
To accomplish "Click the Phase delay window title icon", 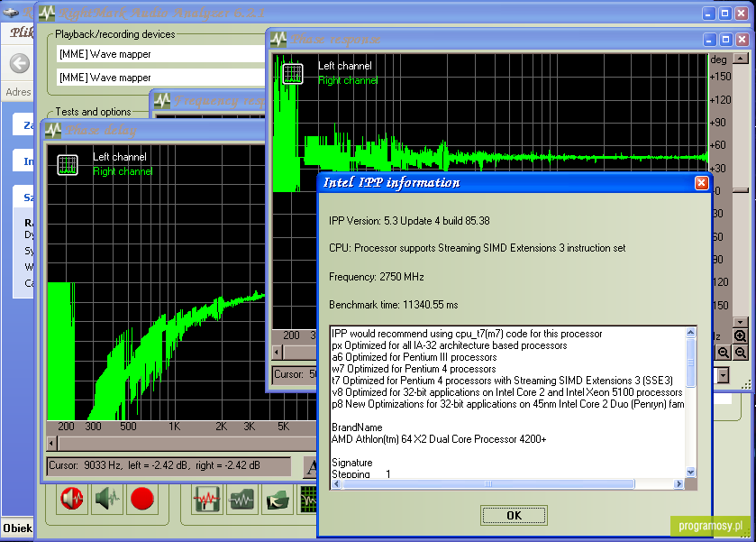I will click(52, 130).
